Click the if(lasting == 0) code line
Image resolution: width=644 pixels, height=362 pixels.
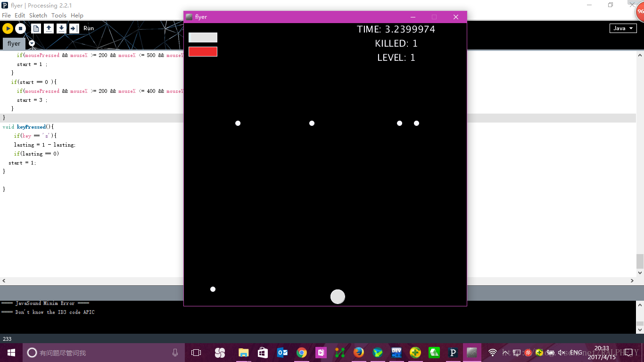tap(36, 154)
